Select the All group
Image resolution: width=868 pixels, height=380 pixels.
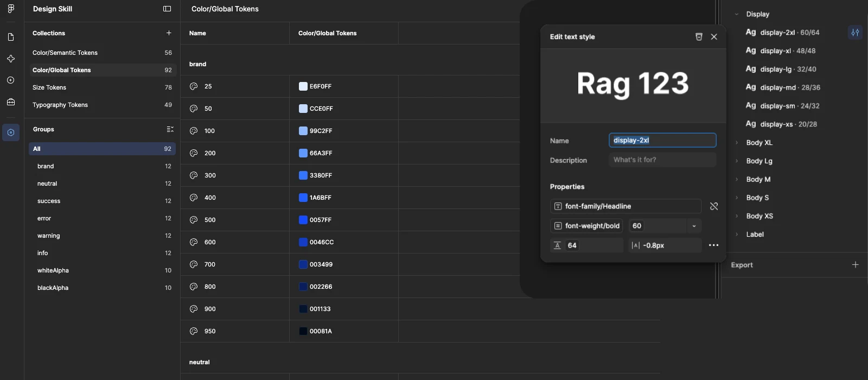(102, 149)
